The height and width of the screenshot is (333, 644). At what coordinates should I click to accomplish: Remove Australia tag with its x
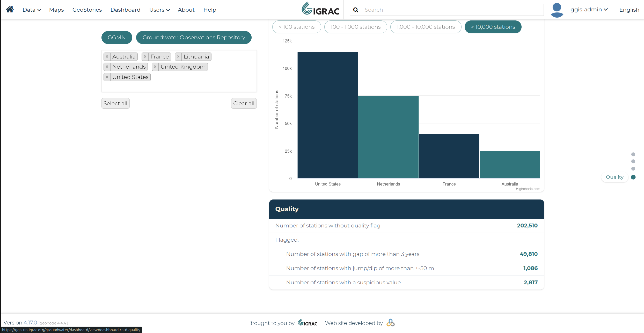point(107,57)
